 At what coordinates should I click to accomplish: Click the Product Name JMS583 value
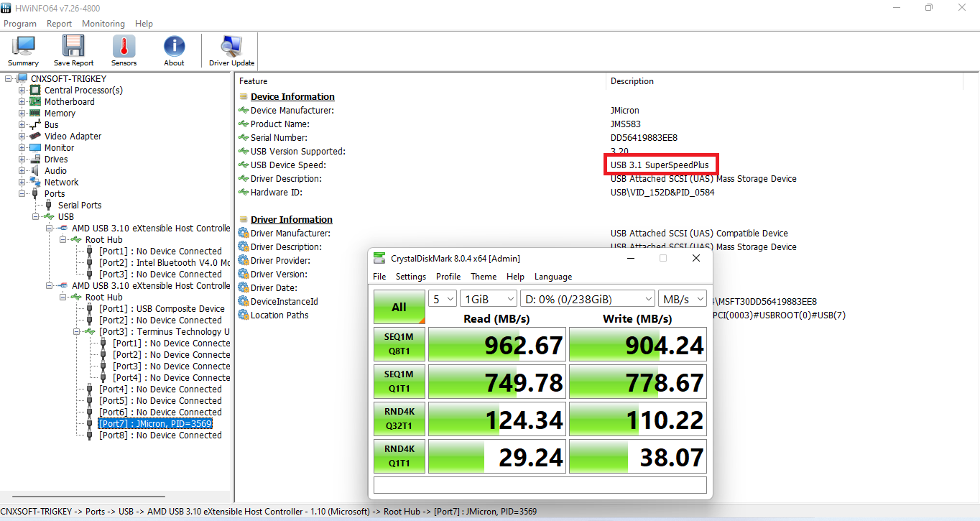coord(626,124)
